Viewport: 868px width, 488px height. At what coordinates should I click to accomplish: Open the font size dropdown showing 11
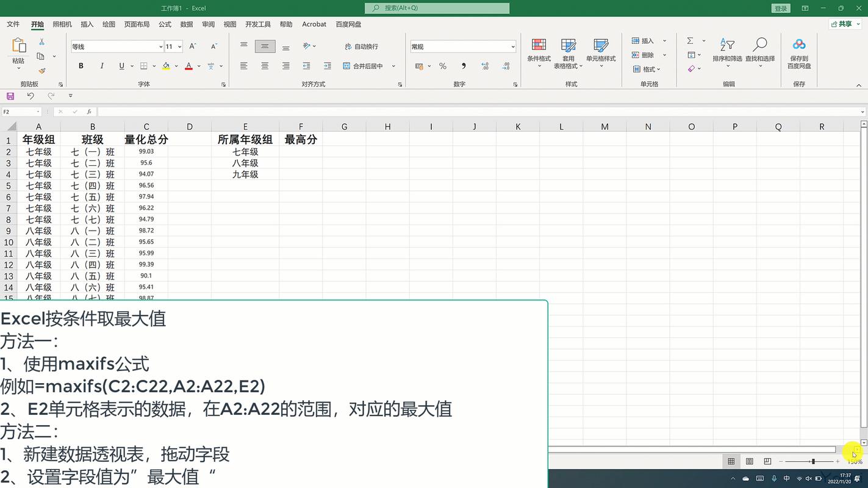pyautogui.click(x=179, y=47)
